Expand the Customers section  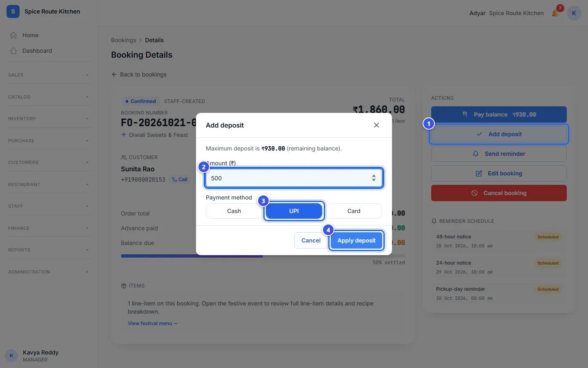49,162
